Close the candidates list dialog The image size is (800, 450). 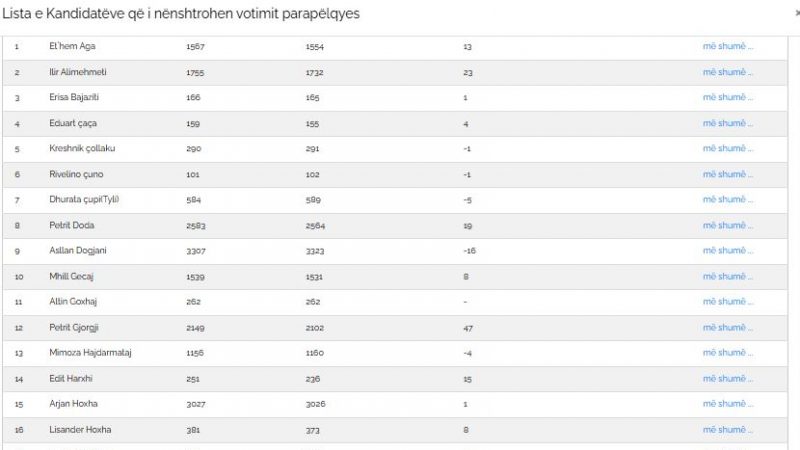(797, 13)
